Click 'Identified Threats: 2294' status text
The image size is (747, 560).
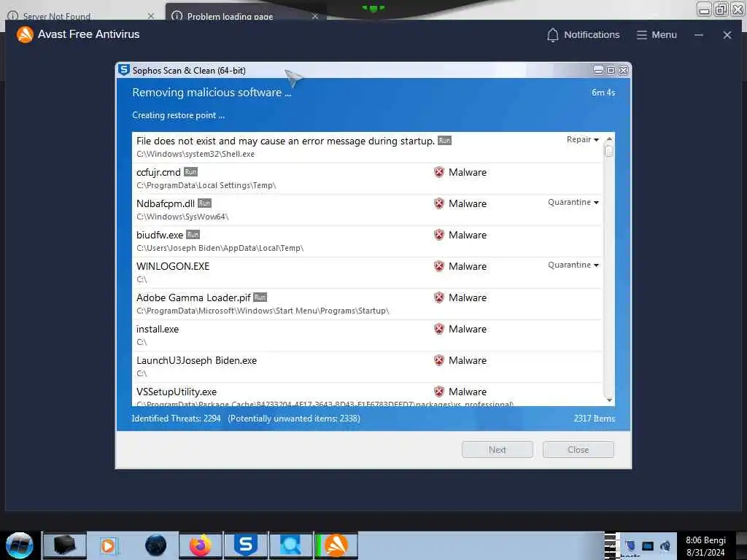[177, 419]
